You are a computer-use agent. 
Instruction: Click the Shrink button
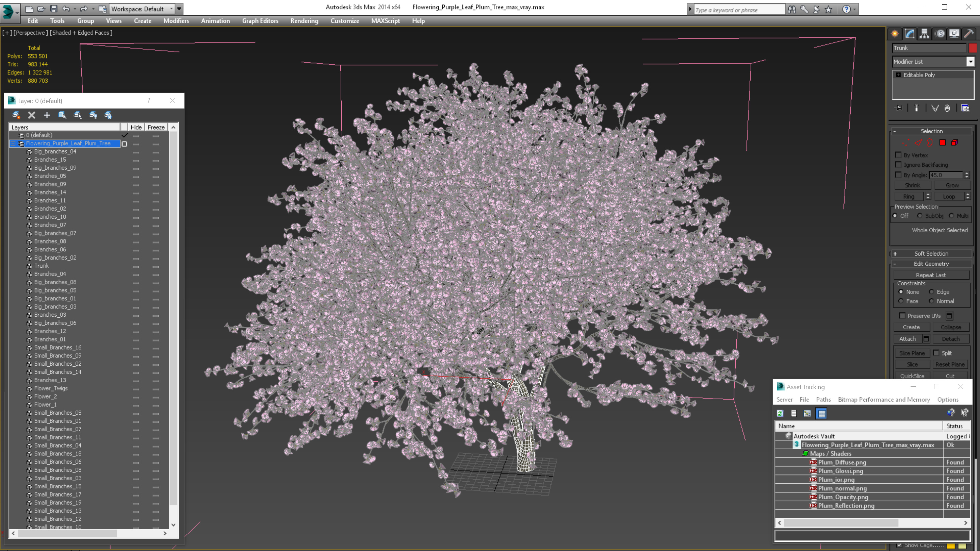point(912,185)
